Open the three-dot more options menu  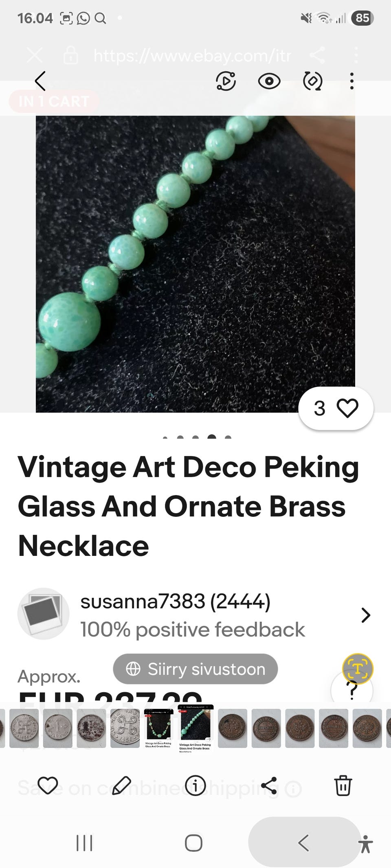point(352,81)
